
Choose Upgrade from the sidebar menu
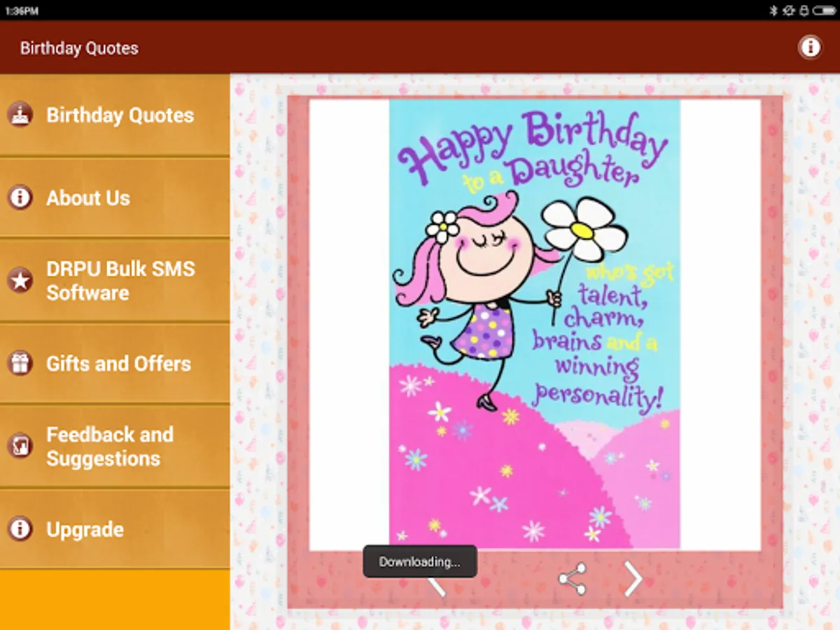pyautogui.click(x=115, y=529)
